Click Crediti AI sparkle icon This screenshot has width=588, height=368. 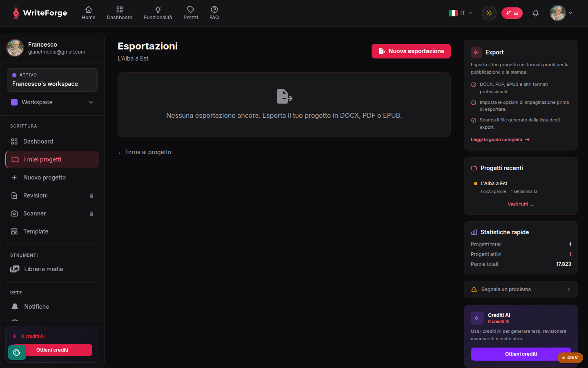477,318
